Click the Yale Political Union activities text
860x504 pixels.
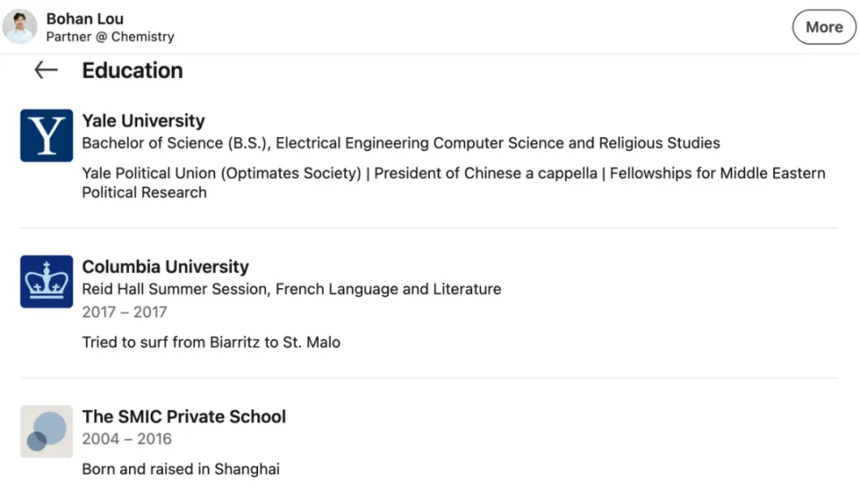click(x=221, y=173)
